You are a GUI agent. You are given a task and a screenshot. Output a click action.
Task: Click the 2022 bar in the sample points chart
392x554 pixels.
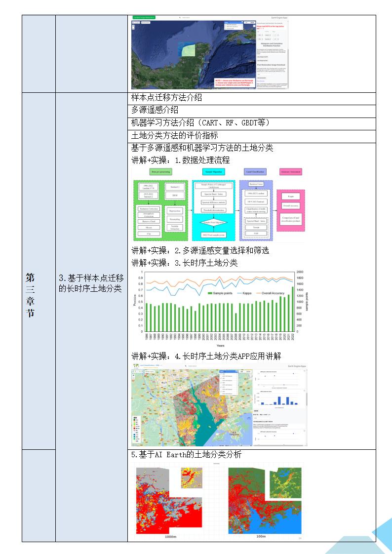pyautogui.click(x=292, y=309)
